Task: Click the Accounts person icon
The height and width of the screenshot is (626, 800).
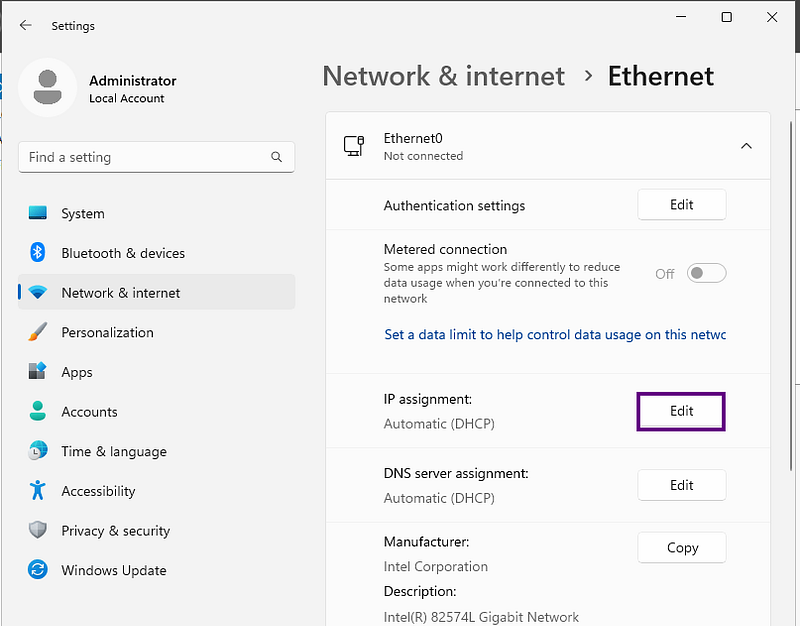Action: [x=38, y=411]
